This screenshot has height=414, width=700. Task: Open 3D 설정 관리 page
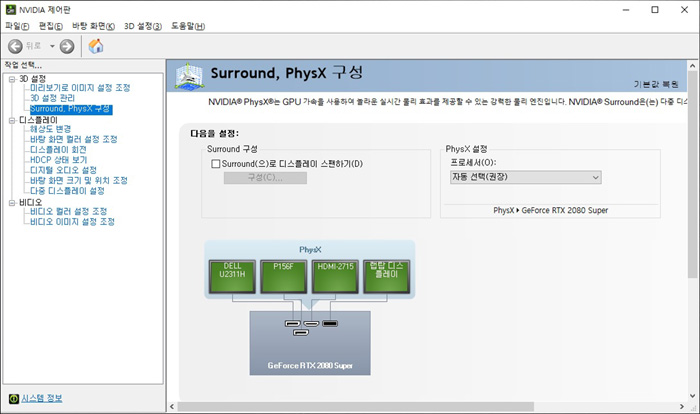coord(52,98)
